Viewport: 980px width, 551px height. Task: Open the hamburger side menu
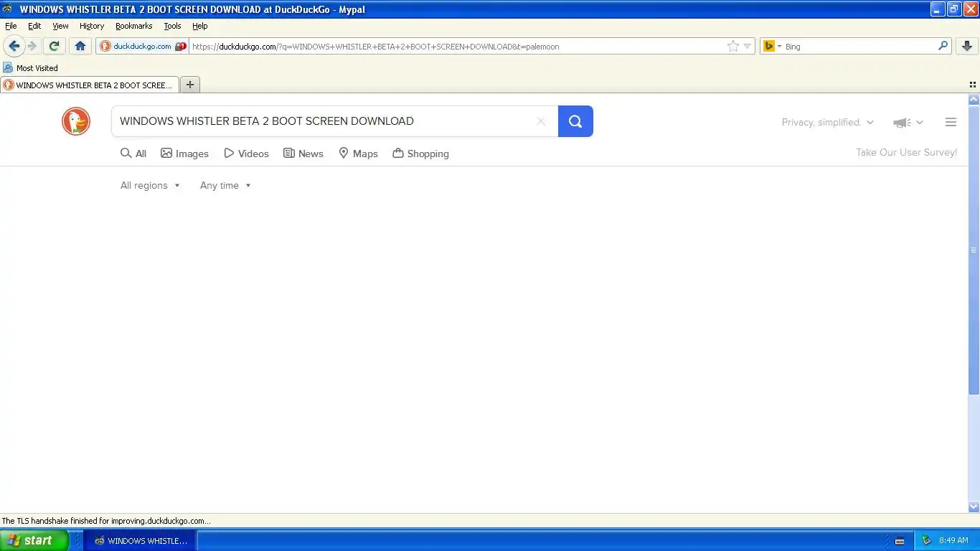click(951, 122)
